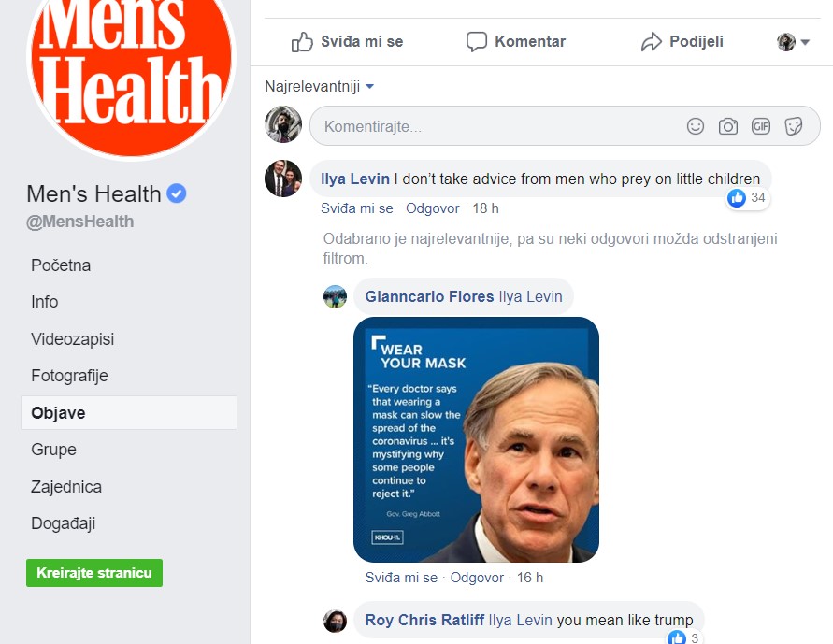Click the Podijeli share arrow button

(682, 42)
